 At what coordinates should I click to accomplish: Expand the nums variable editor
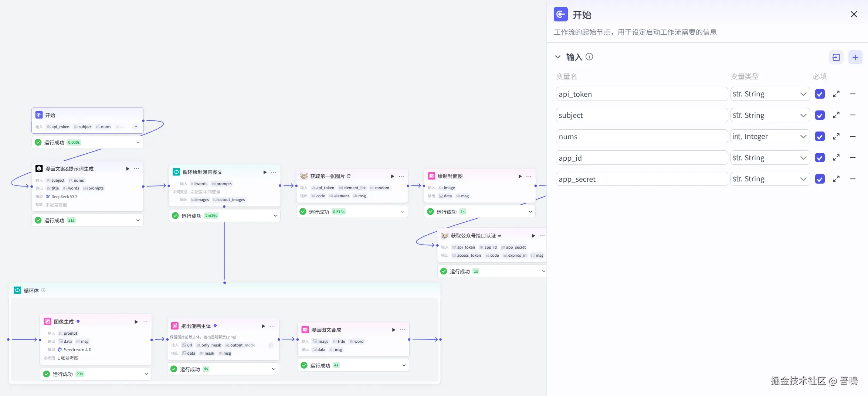point(836,137)
